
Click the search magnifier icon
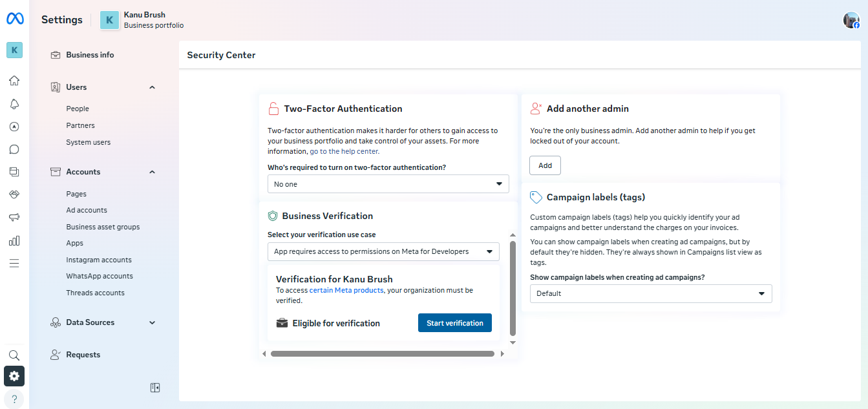pyautogui.click(x=14, y=355)
